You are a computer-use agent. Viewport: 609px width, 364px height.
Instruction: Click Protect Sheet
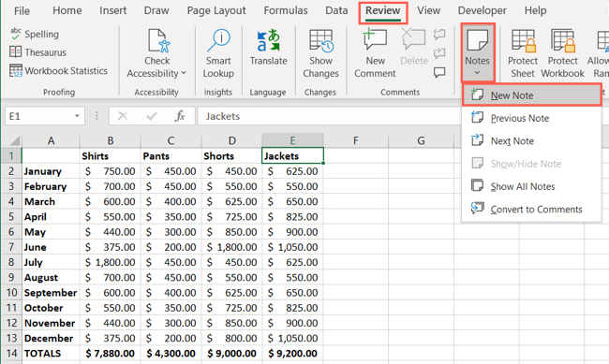pyautogui.click(x=523, y=53)
